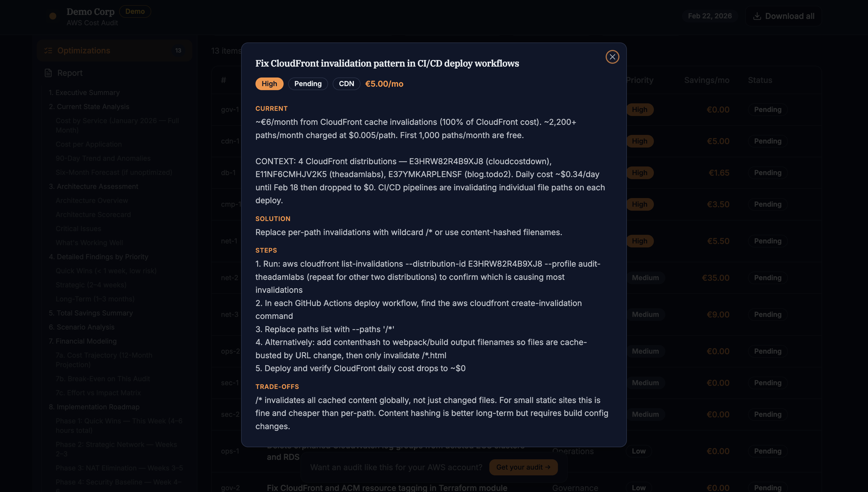The width and height of the screenshot is (868, 492).
Task: Switch to Executive Summary in sidebar
Action: coord(84,92)
